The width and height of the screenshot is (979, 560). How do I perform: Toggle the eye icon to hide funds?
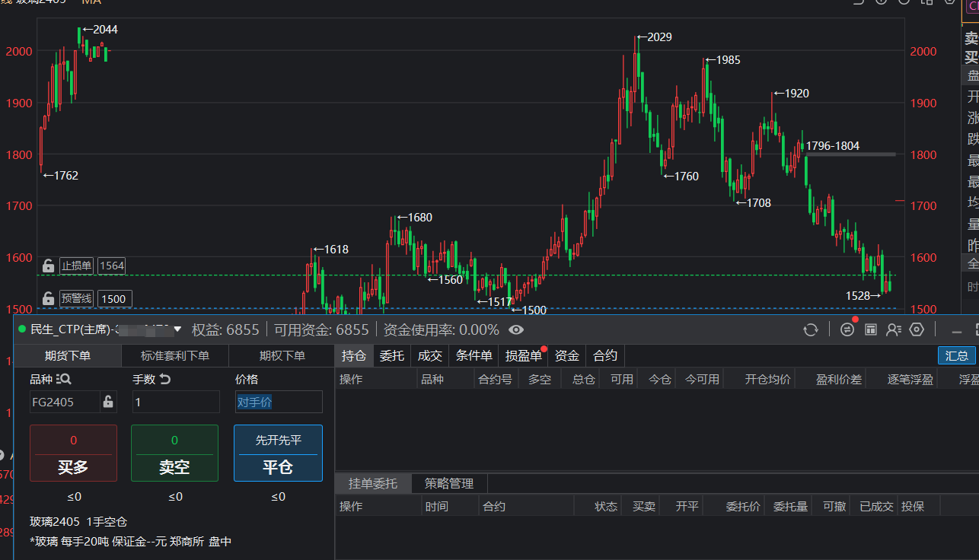(516, 329)
